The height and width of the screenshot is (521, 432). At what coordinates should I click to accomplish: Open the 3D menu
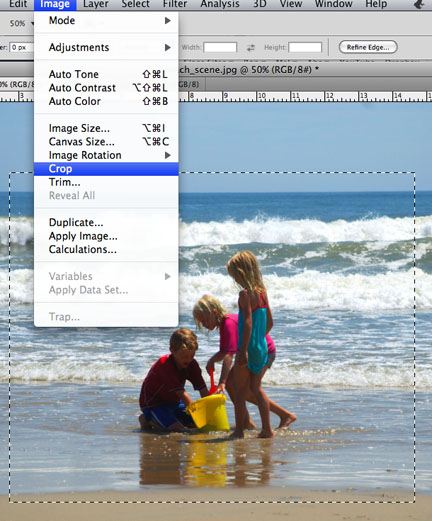tap(260, 4)
